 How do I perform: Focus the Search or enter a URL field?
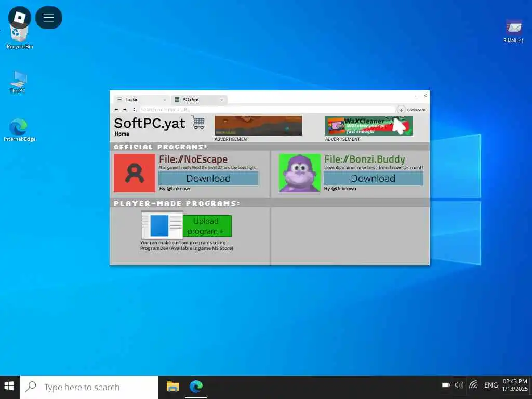point(267,110)
